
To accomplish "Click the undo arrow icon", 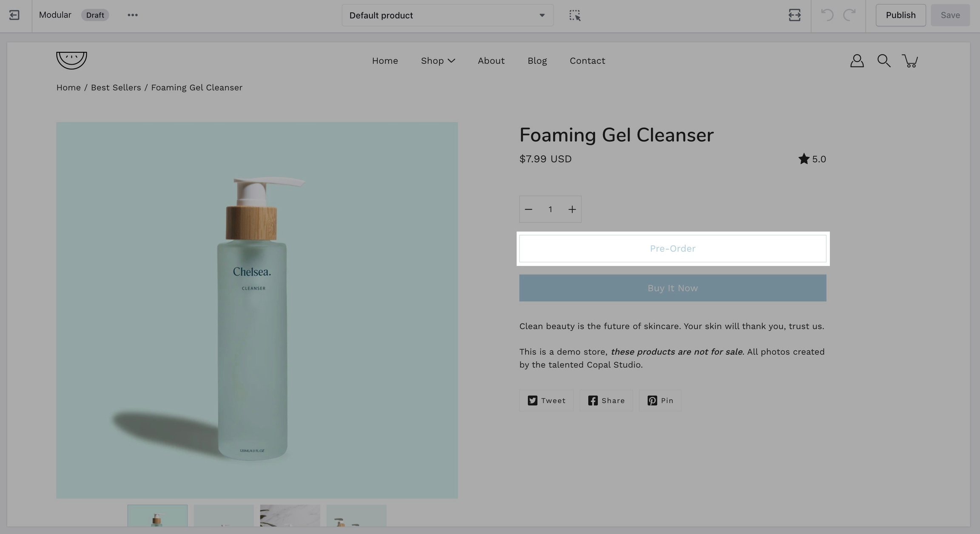I will pos(827,15).
